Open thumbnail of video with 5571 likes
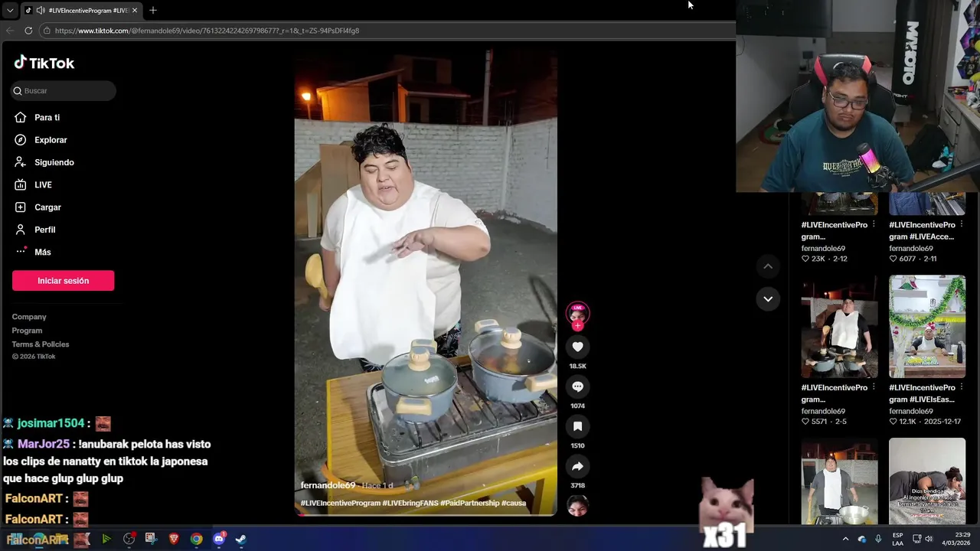Screen dimensions: 980x551 [x=839, y=327]
